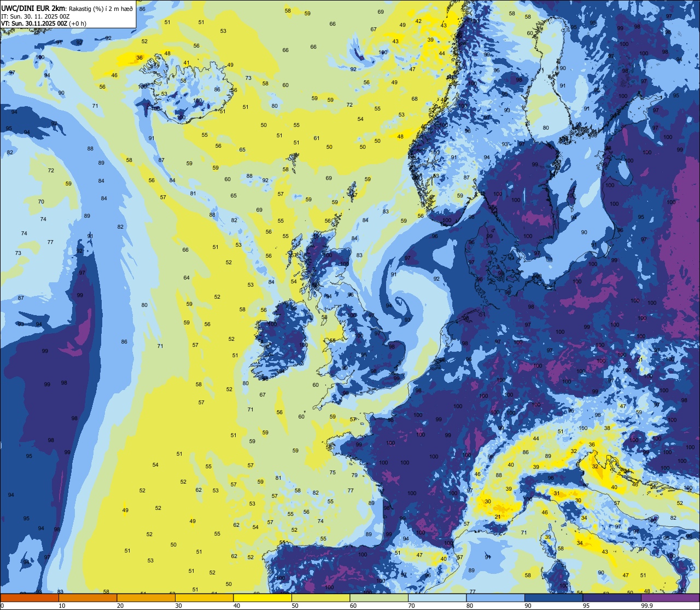700x610 pixels.
Task: Click the humidity value 31 over northern Italy
Action: (x=556, y=493)
